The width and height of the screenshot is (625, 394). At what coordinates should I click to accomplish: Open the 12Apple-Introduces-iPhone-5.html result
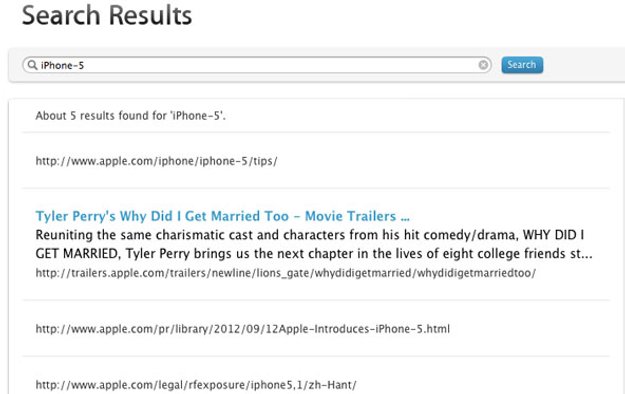coord(242,329)
